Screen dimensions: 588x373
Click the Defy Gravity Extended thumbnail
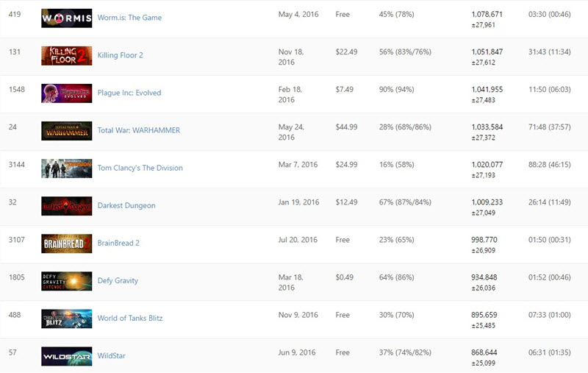(67, 281)
